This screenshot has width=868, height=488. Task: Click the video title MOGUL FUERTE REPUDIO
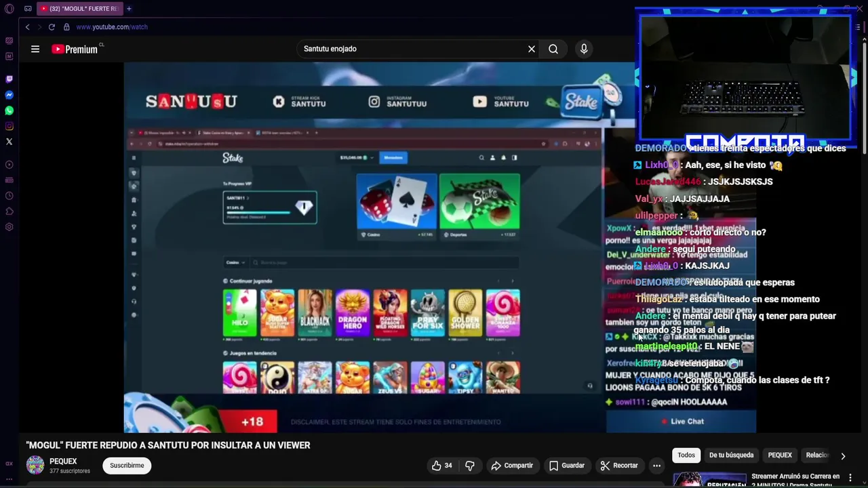168,445
